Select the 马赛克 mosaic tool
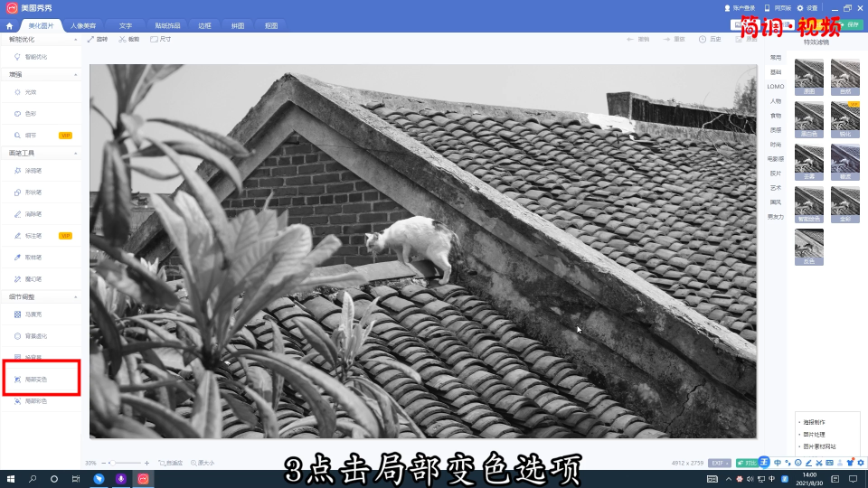 36,314
